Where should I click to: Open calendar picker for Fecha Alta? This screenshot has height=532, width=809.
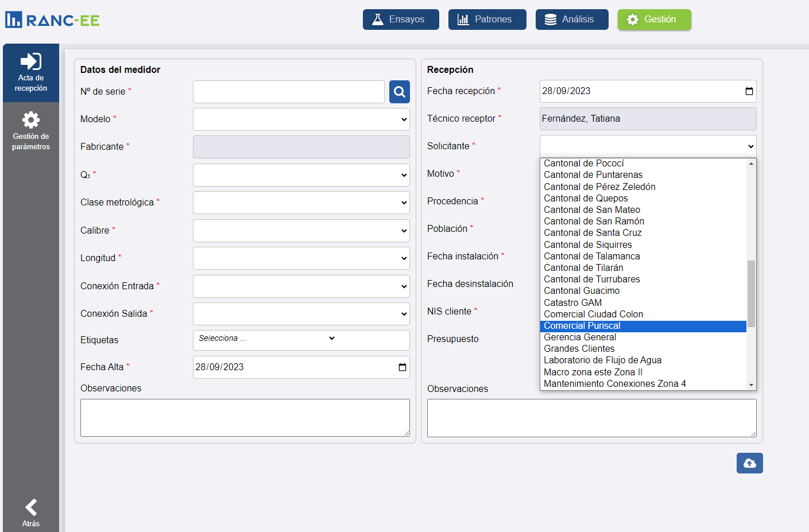(x=402, y=367)
